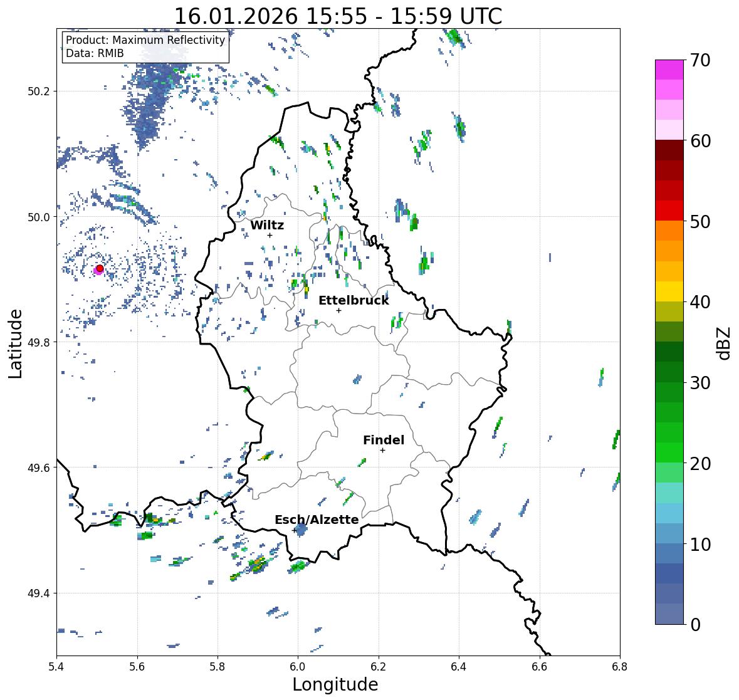Click the red dot marker near longitude 5.5
The image size is (739, 700).
click(100, 268)
